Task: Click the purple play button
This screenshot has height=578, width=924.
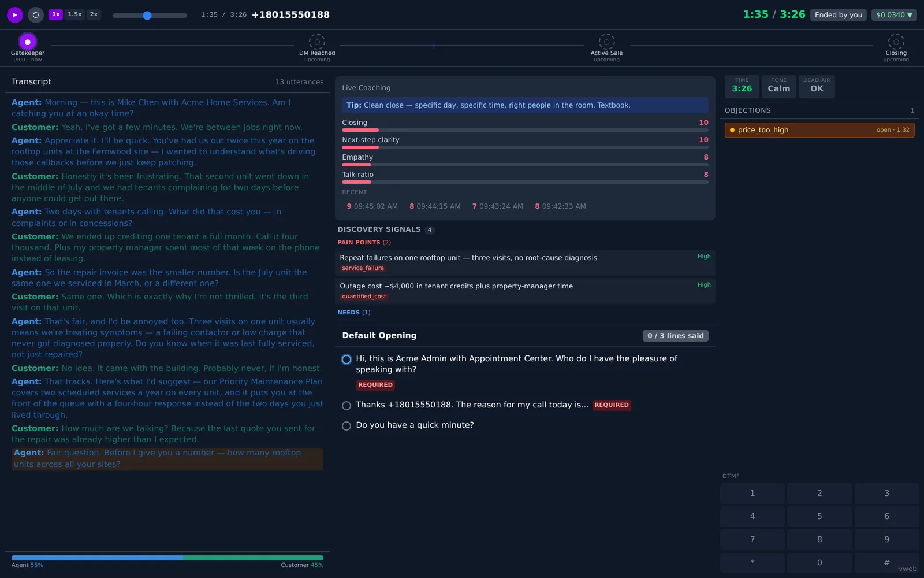Action: click(x=15, y=15)
